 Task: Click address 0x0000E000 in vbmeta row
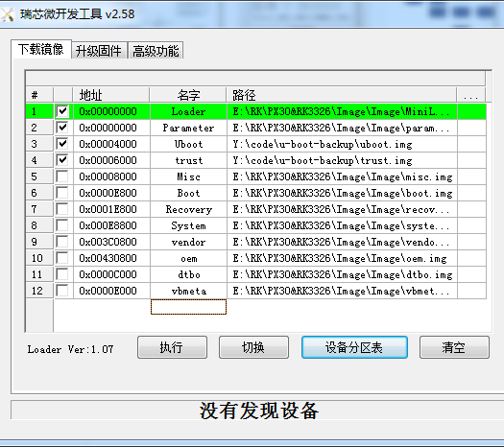111,291
